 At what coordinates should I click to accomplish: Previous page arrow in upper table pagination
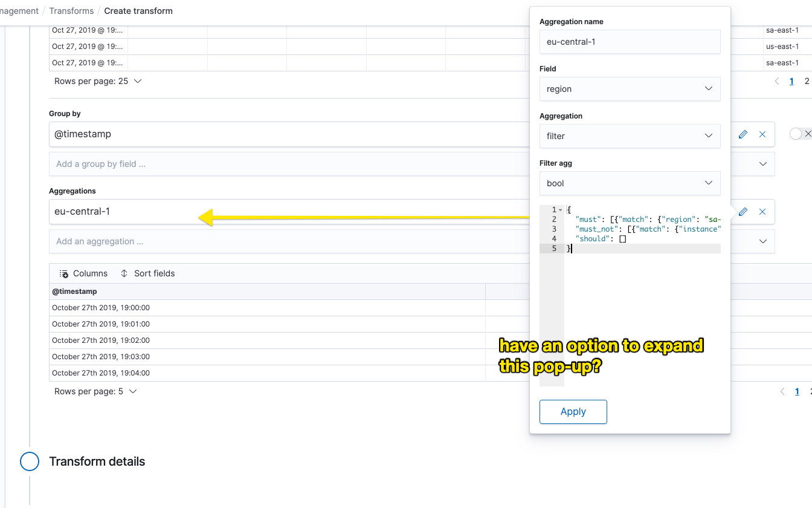coord(777,81)
